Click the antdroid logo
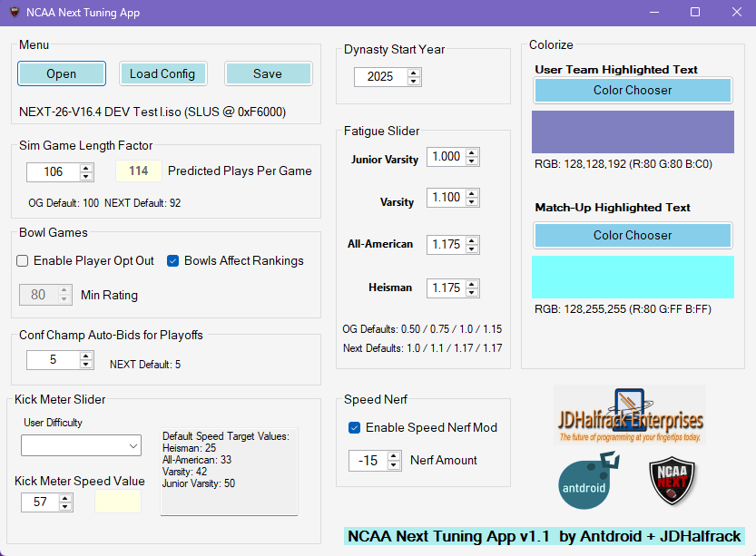The image size is (756, 556). (587, 480)
